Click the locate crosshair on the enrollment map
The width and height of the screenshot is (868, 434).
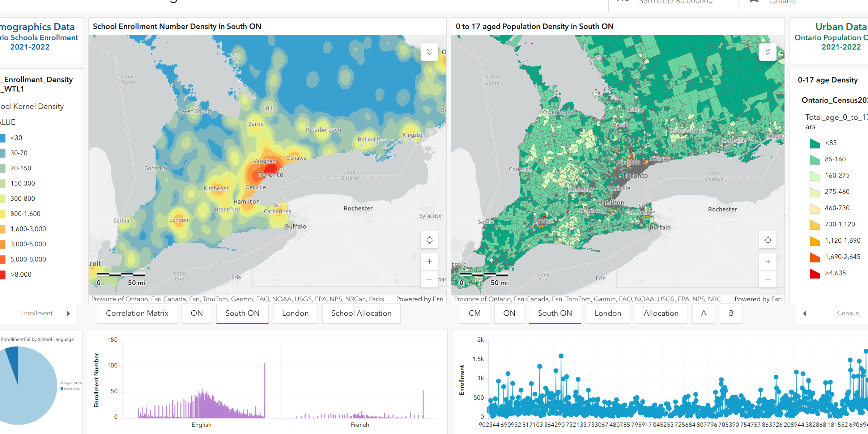tap(429, 240)
